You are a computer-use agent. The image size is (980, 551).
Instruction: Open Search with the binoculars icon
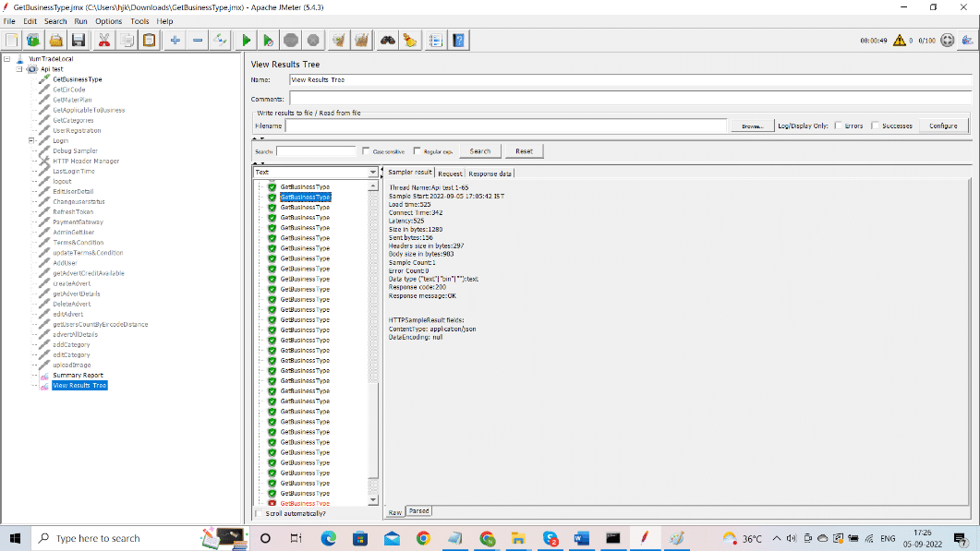tap(388, 41)
